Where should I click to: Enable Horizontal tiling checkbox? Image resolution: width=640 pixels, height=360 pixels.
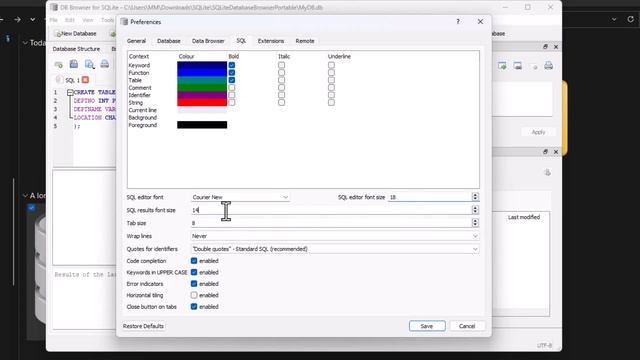[194, 295]
